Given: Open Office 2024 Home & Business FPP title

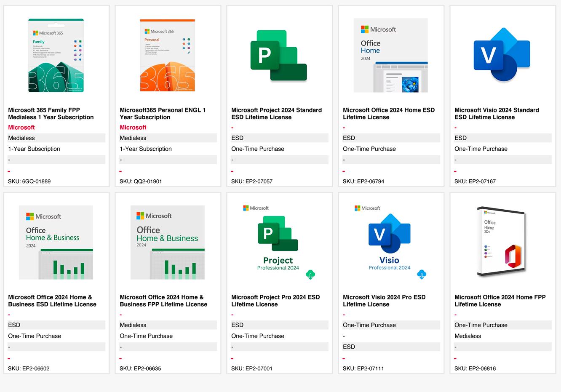Looking at the screenshot, I should tap(163, 301).
